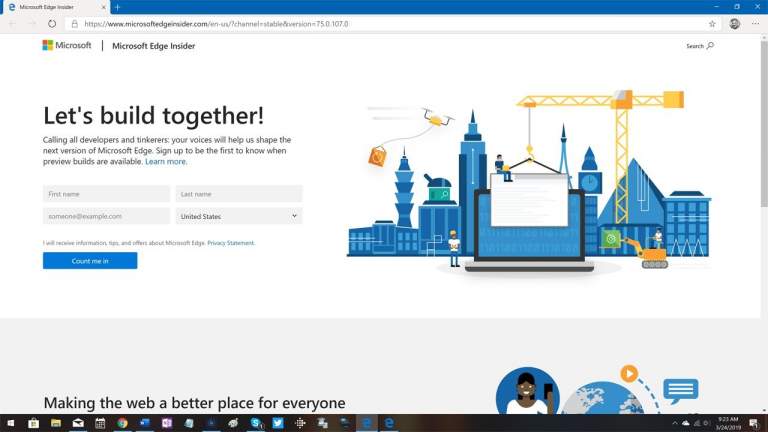Launch Microsoft Store from taskbar

coord(33,423)
